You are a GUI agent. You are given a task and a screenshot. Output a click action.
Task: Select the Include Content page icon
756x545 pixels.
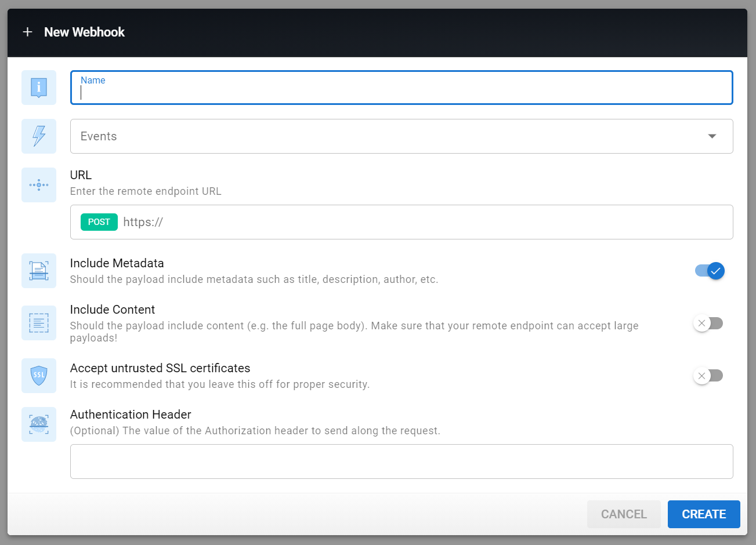pos(38,323)
